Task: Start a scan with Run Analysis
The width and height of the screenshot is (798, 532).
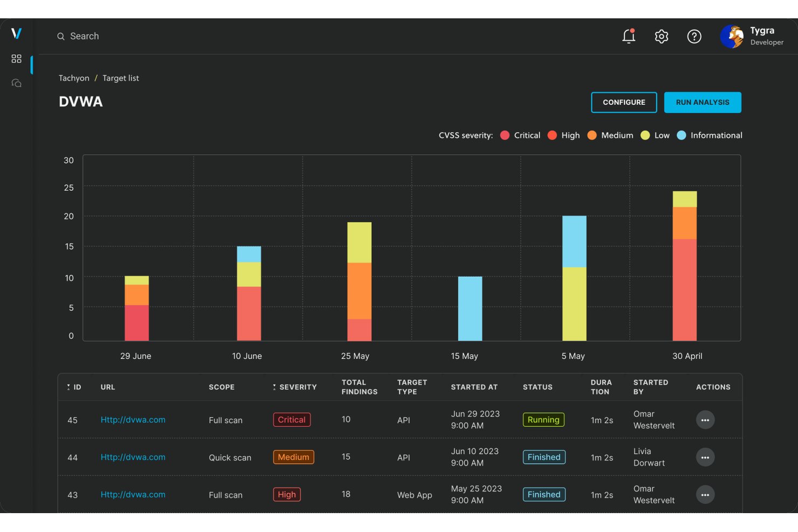Action: [703, 102]
